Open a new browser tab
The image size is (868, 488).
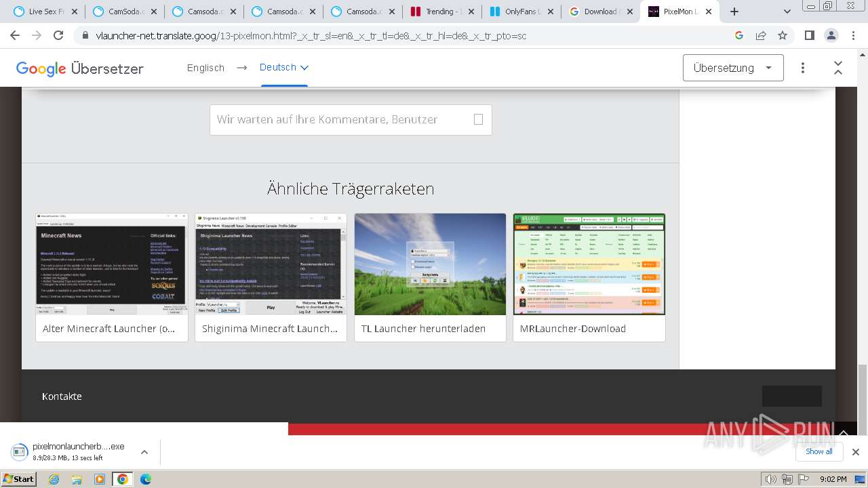734,12
